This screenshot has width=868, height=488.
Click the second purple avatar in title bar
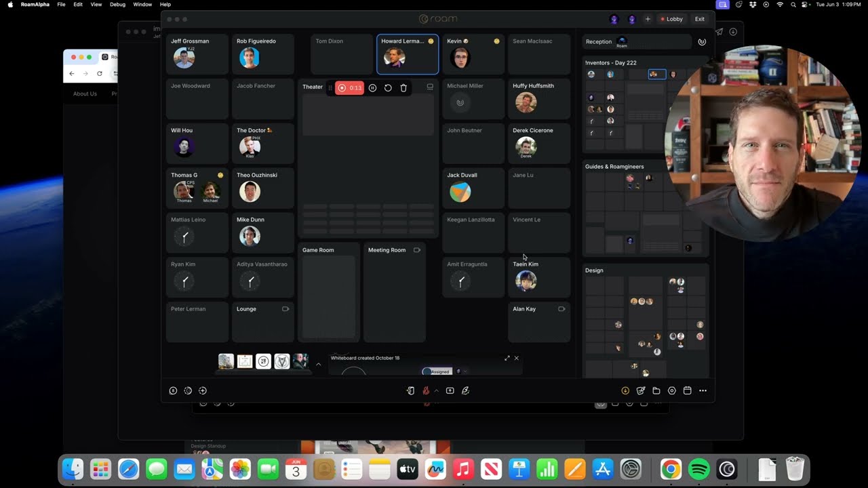point(632,19)
